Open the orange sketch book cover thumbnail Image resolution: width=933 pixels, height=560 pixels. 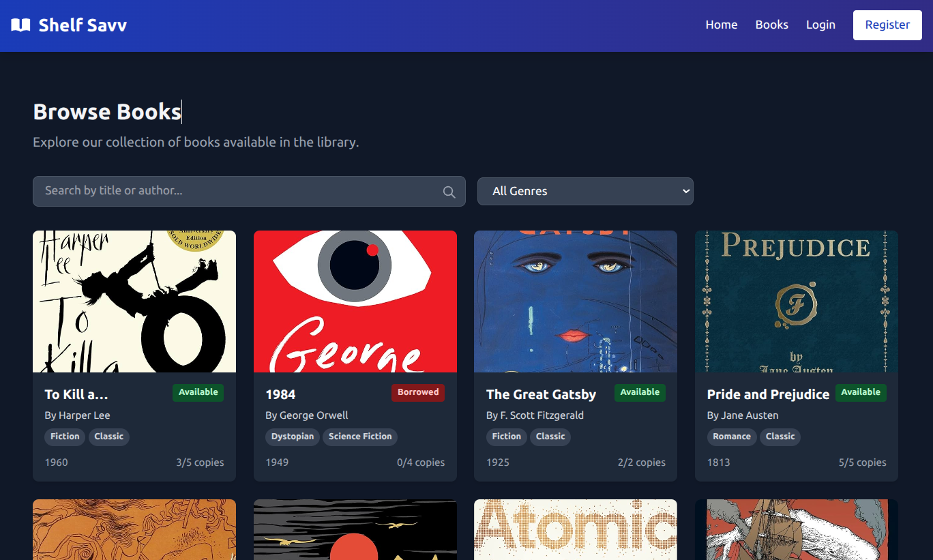tap(134, 529)
